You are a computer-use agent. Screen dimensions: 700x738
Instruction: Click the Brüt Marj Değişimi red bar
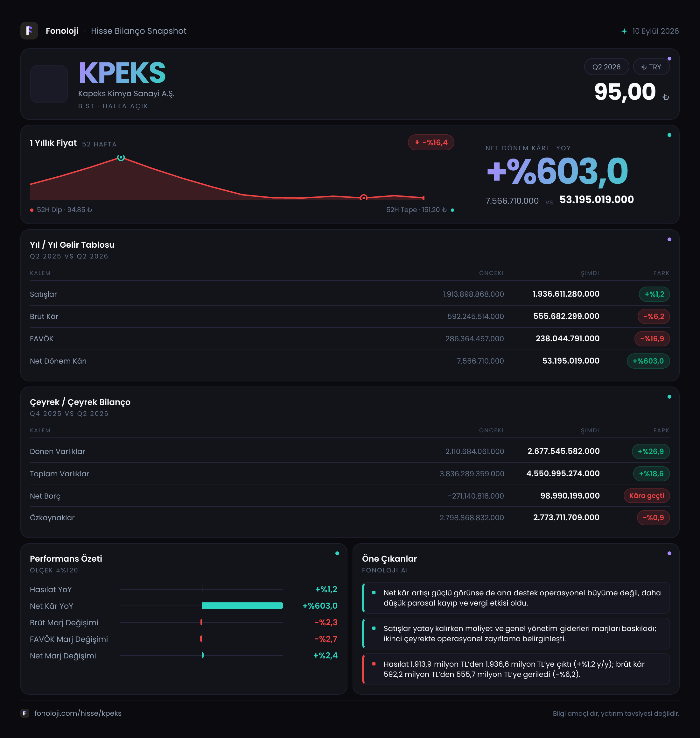(x=201, y=622)
